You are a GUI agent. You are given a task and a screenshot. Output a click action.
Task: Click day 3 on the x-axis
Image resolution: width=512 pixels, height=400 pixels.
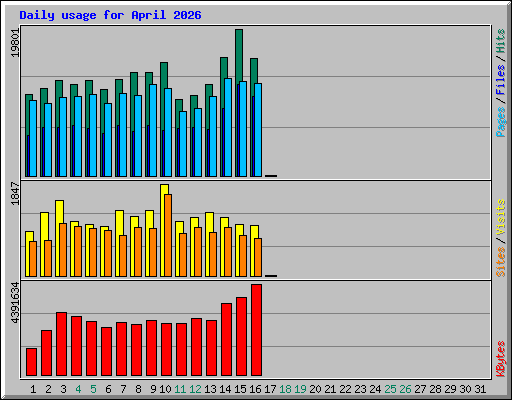pyautogui.click(x=63, y=389)
